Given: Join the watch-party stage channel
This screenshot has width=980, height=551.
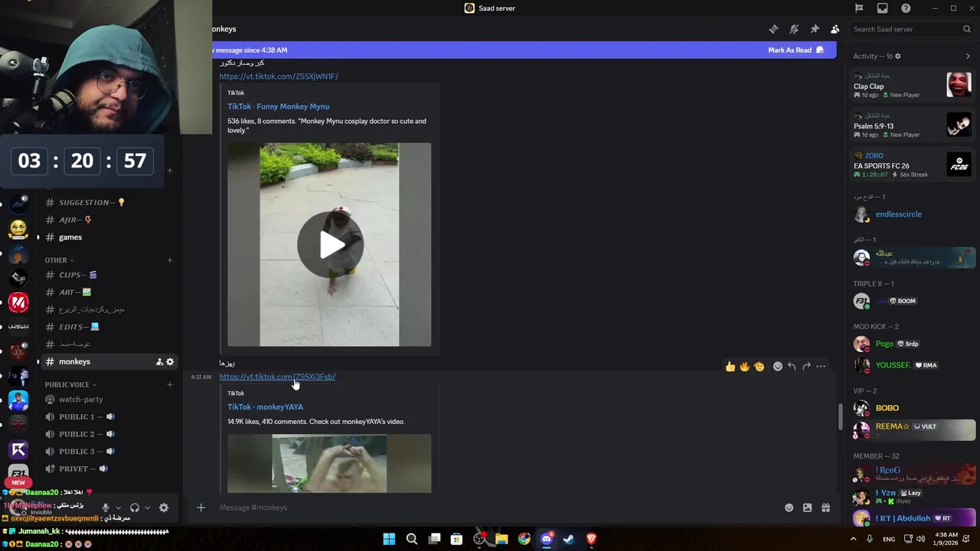Looking at the screenshot, I should pyautogui.click(x=107, y=399).
